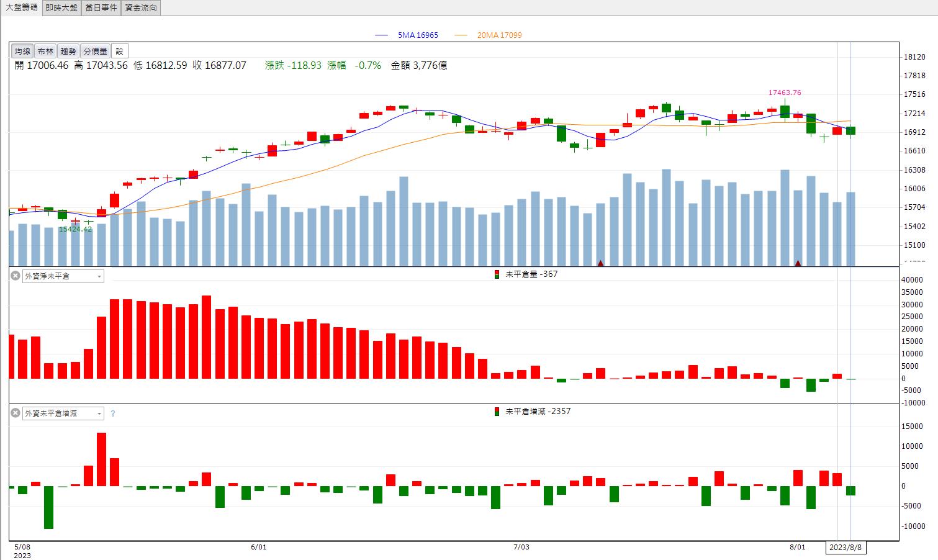Click the 收 16877.07 close price
The height and width of the screenshot is (560, 938).
(x=219, y=65)
